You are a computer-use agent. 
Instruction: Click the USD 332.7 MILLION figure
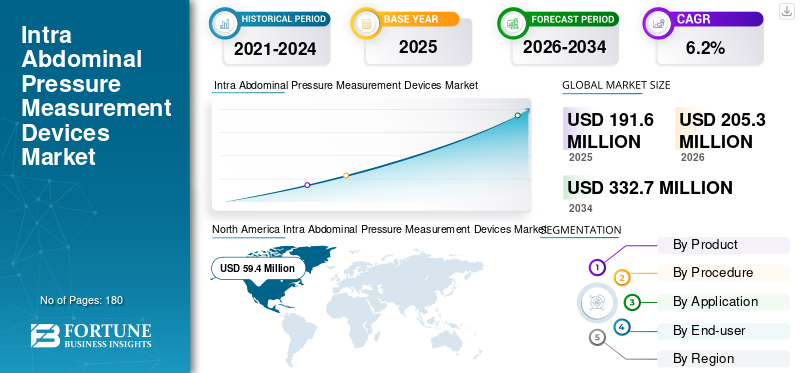pyautogui.click(x=650, y=188)
